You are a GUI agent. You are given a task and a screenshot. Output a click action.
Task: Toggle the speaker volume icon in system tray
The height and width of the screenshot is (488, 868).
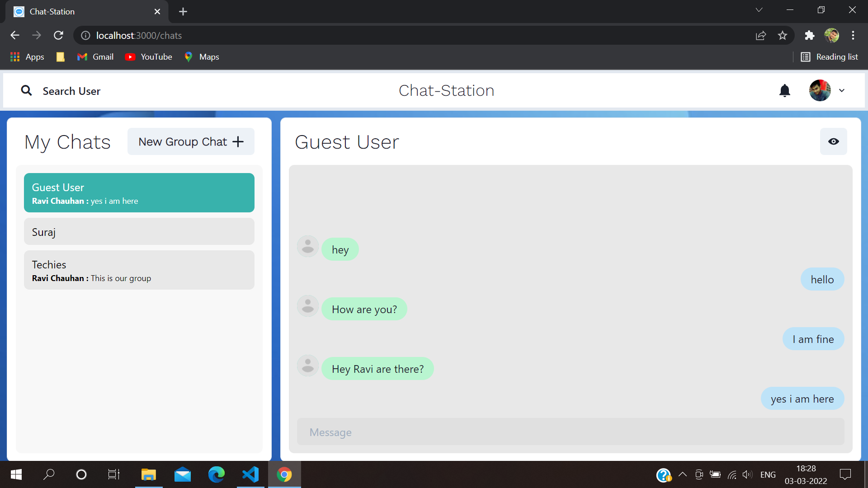(747, 474)
